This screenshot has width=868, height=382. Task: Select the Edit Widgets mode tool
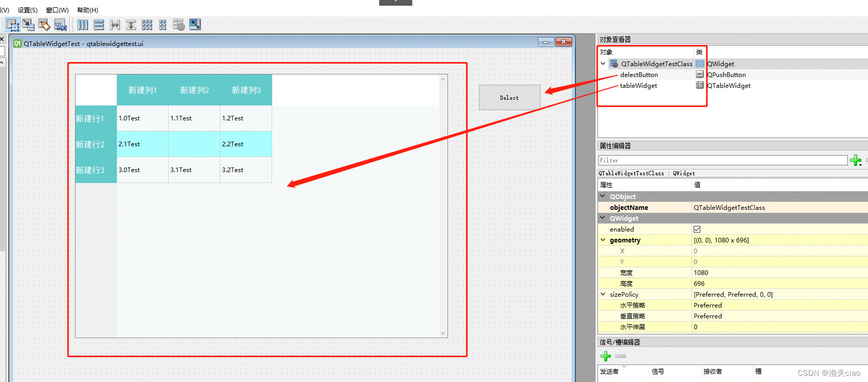point(13,25)
